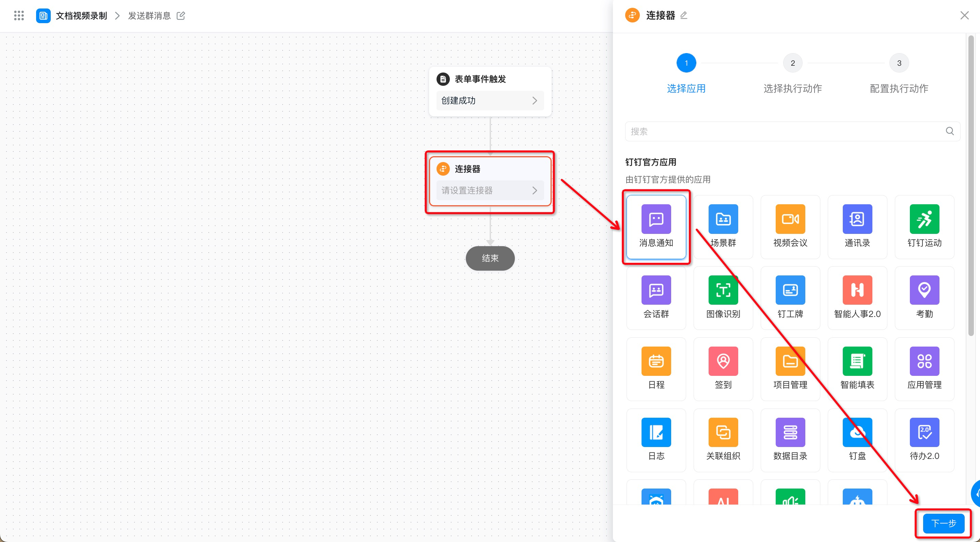Pick the 会话群 app
Image resolution: width=980 pixels, height=542 pixels.
pyautogui.click(x=656, y=298)
